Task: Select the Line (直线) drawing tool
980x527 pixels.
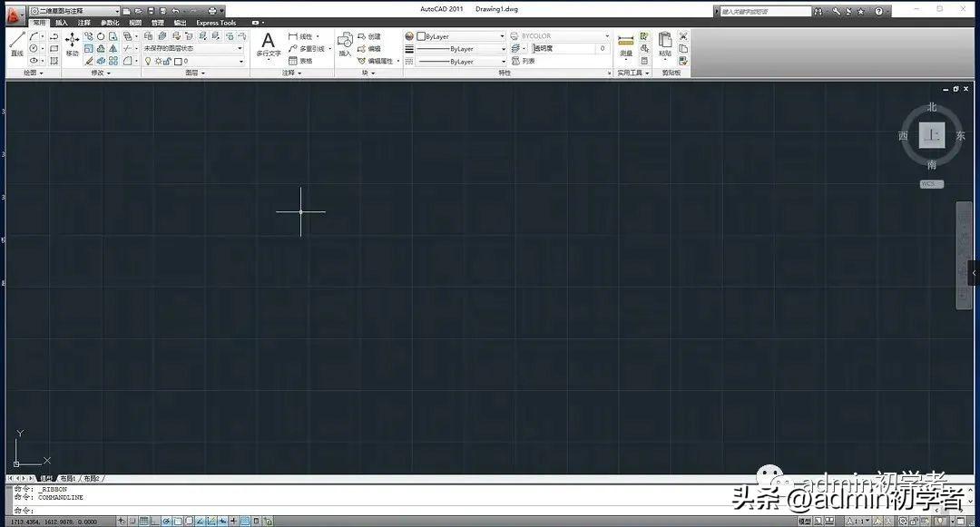Action: click(x=17, y=44)
